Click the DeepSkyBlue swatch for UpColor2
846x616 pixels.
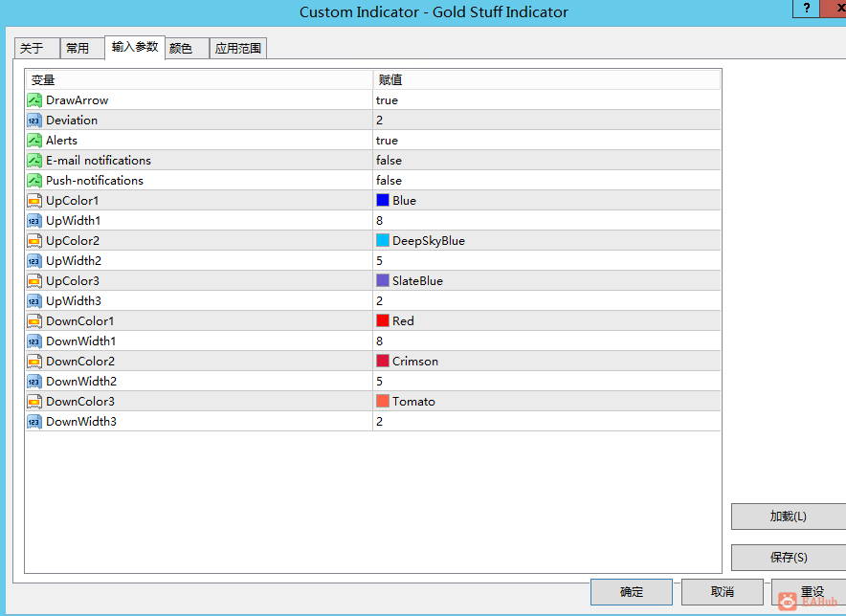tap(383, 241)
